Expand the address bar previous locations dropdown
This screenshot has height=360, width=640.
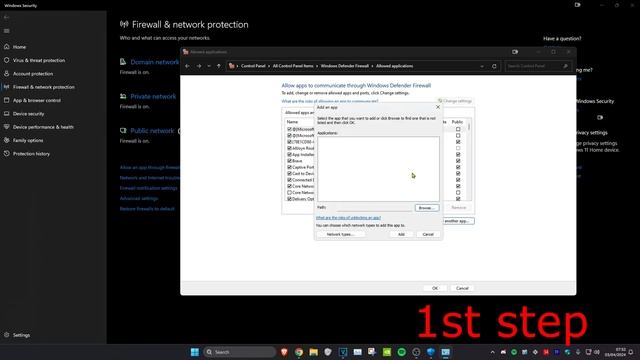click(482, 66)
